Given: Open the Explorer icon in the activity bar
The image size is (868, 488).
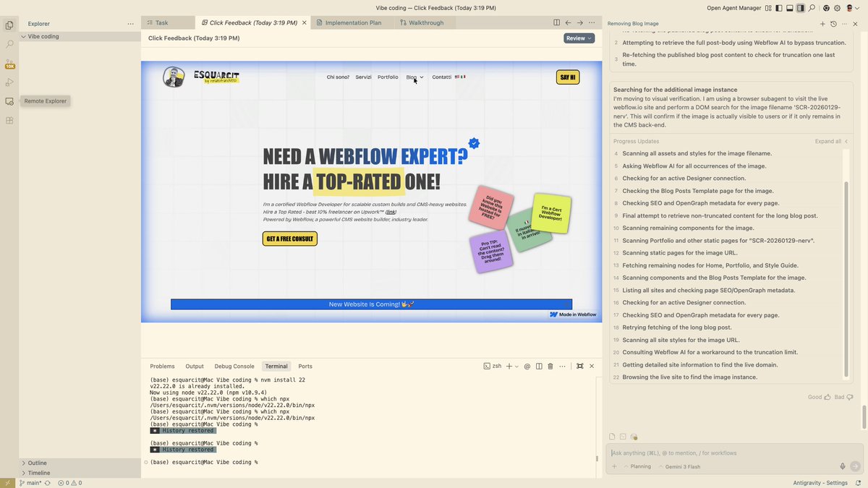Looking at the screenshot, I should 9,25.
